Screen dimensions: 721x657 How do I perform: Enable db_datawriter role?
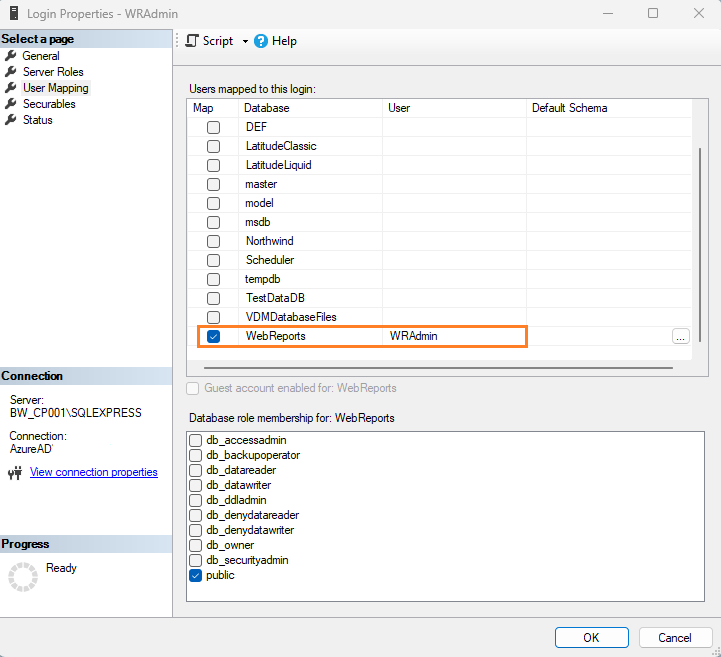[x=195, y=486]
